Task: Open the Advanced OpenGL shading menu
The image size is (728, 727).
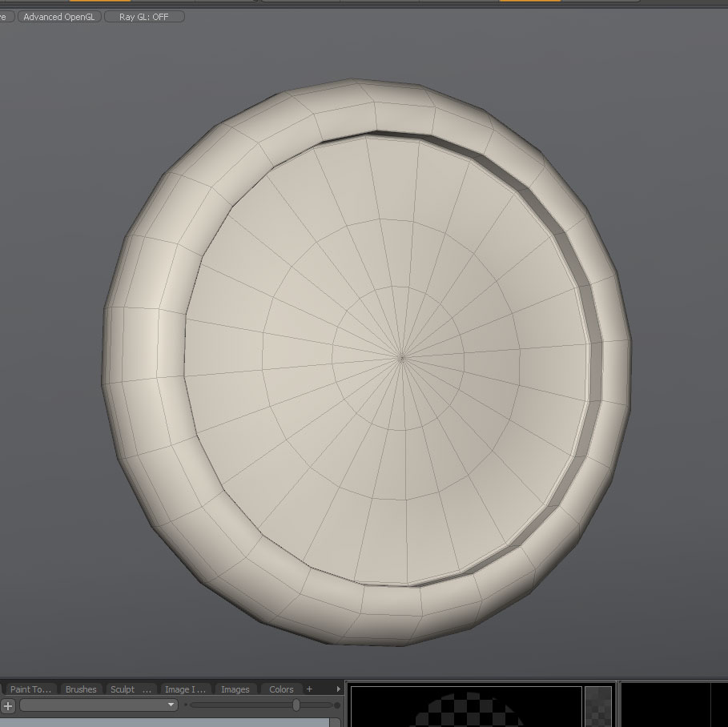Action: tap(59, 17)
